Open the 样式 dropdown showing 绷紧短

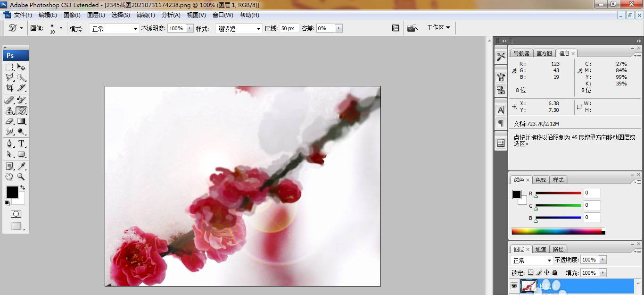[239, 28]
